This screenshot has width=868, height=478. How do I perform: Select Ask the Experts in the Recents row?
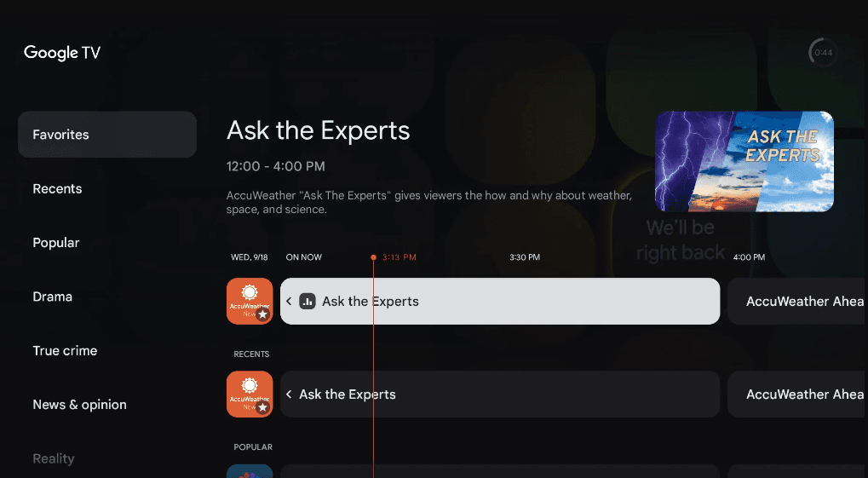click(x=500, y=394)
